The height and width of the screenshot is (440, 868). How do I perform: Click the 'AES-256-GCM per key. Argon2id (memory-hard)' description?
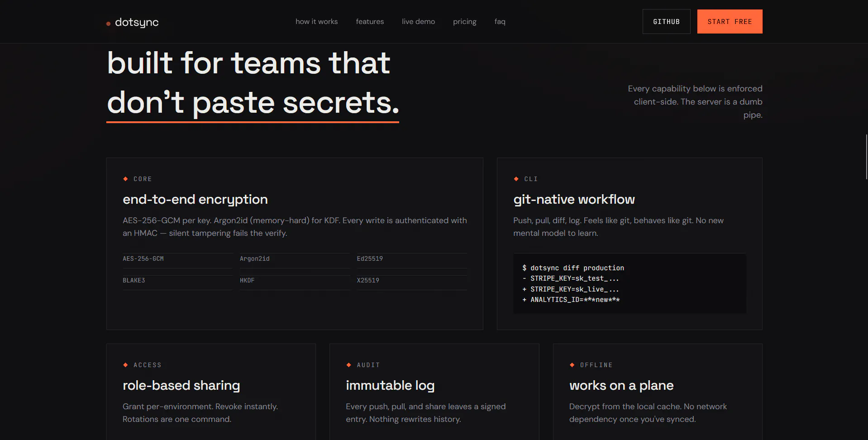[295, 227]
